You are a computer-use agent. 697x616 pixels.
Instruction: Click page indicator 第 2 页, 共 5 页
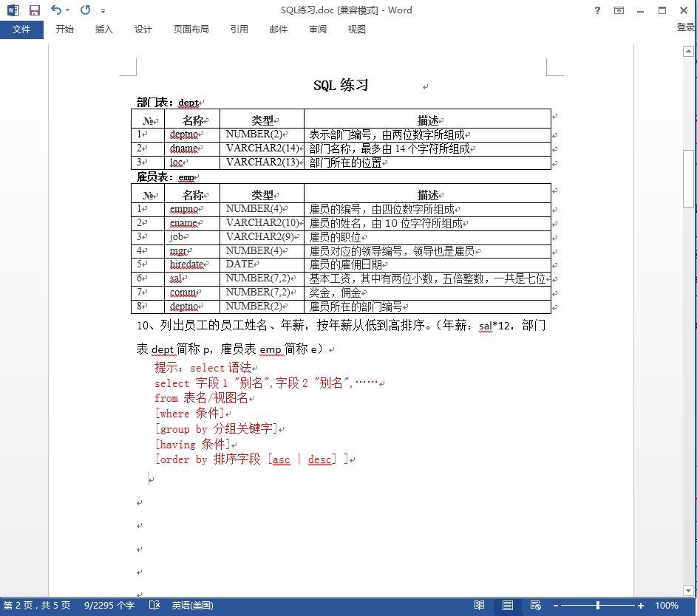coord(37,606)
